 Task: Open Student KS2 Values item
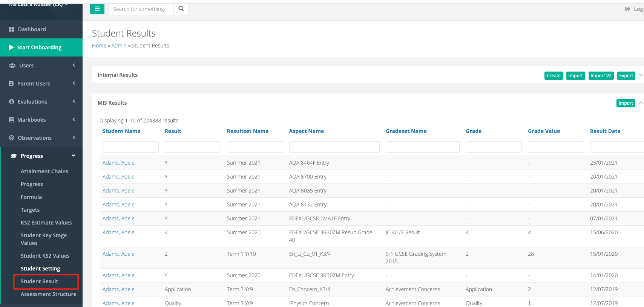(x=45, y=256)
